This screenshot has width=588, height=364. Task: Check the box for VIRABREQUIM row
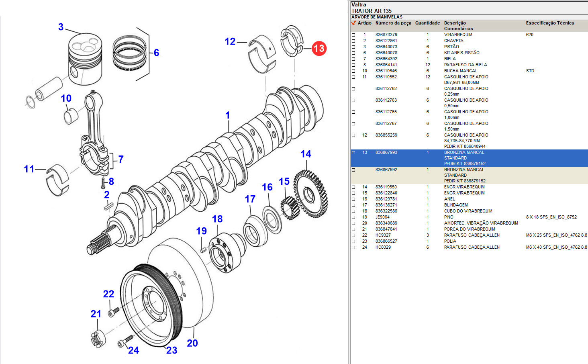(x=353, y=35)
